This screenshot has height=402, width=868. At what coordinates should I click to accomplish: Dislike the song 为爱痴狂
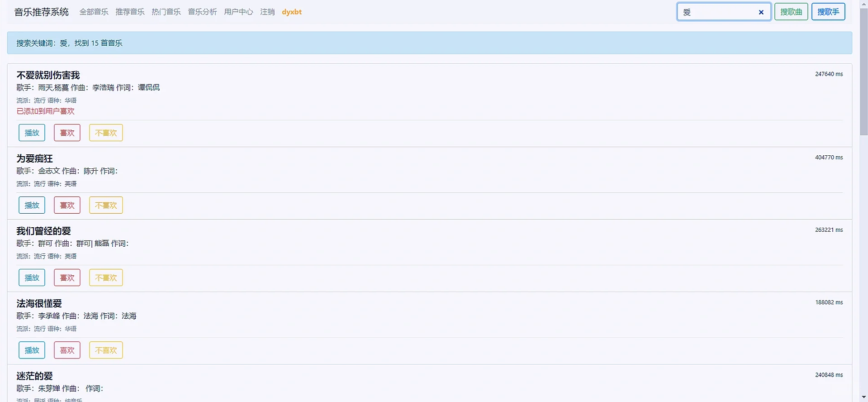pyautogui.click(x=106, y=205)
